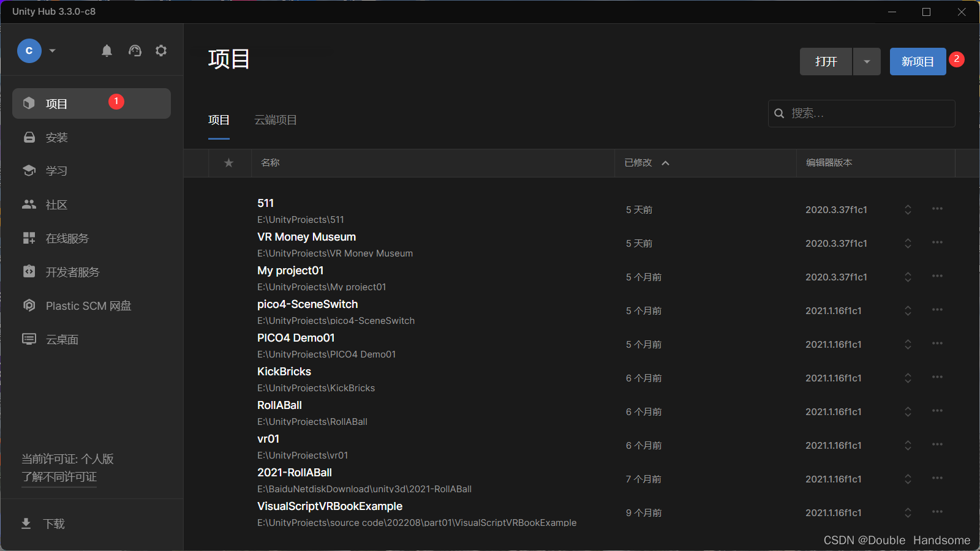Click the 新项目 button
The height and width of the screenshot is (551, 980).
(x=917, y=62)
